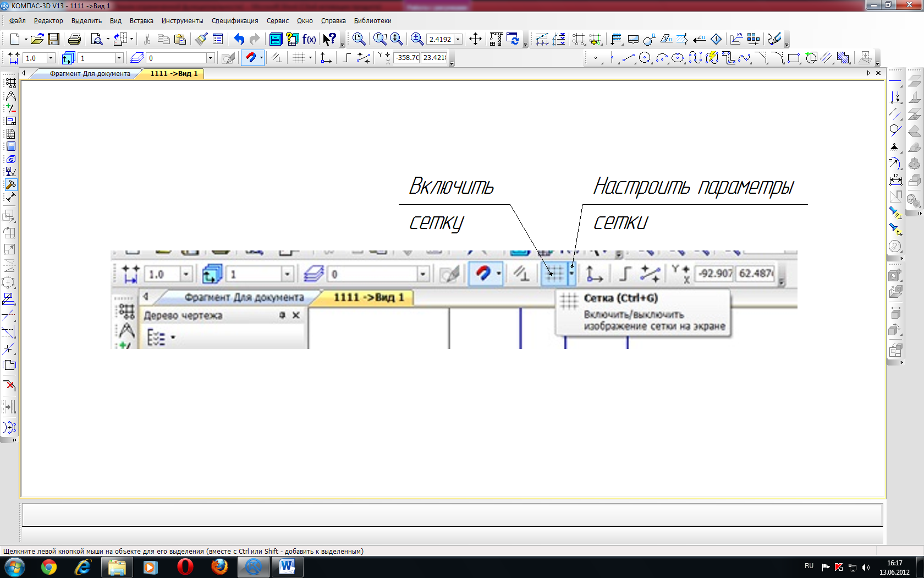Expand the zoom scale 2.4192 dropdown
Image resolution: width=924 pixels, height=578 pixels.
[458, 40]
